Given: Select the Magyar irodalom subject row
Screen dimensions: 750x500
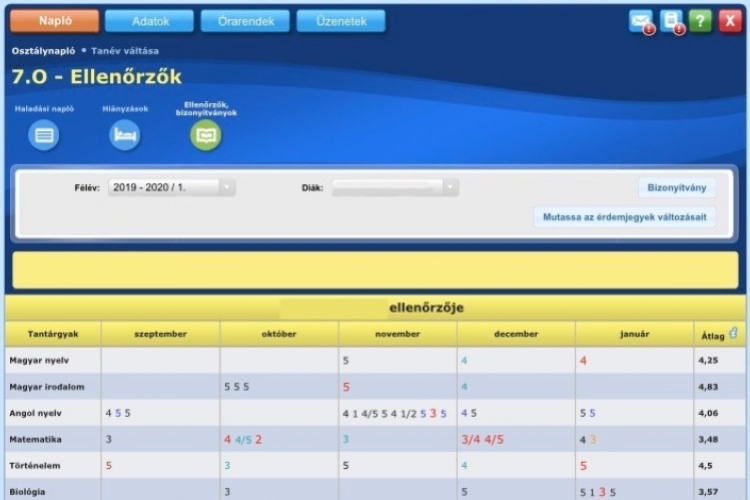Looking at the screenshot, I should [375, 387].
